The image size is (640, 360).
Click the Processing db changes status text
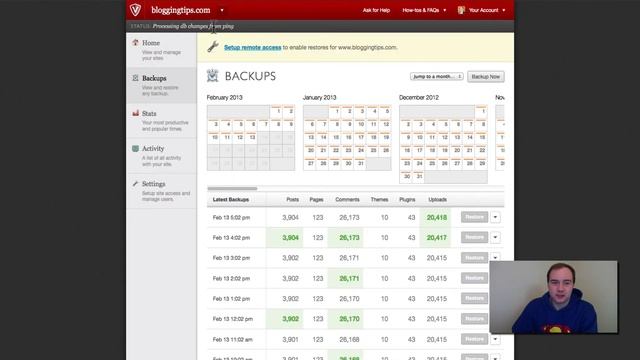pos(193,26)
